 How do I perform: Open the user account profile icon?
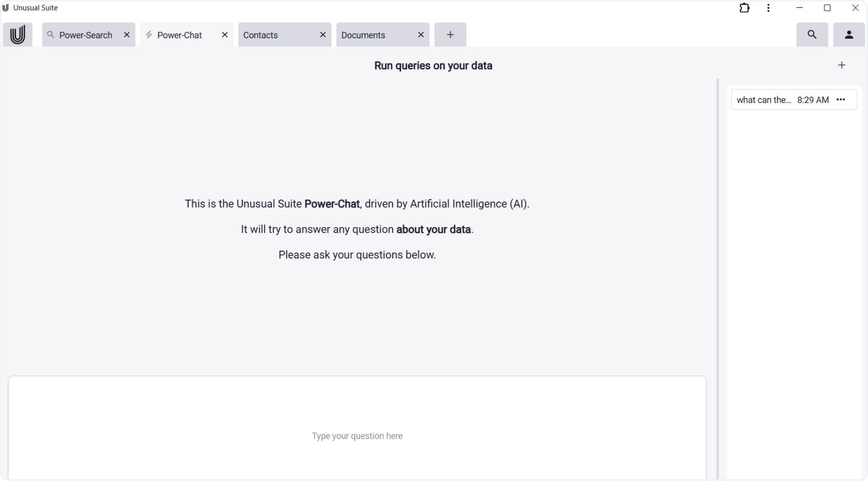click(849, 35)
